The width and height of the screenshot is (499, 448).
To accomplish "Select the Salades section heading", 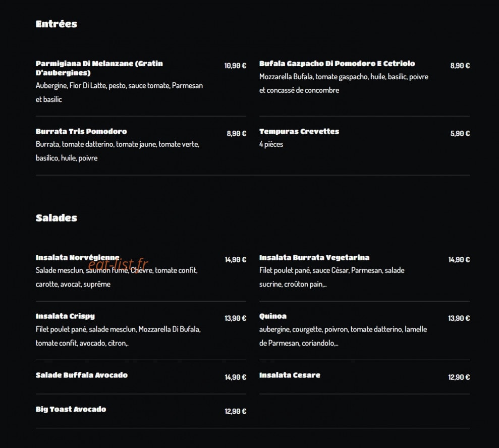I will pos(57,218).
